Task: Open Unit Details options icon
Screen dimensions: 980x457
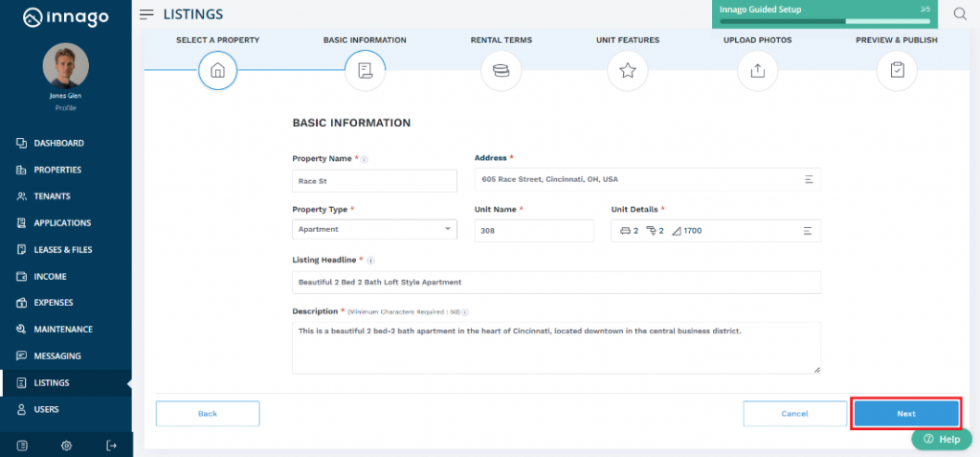Action: (808, 231)
